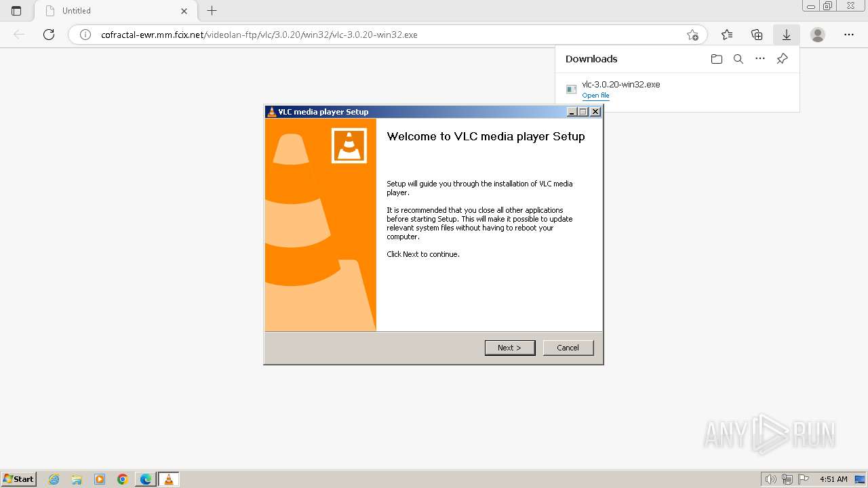Click the VLC cone icon in setup title bar

pyautogui.click(x=272, y=112)
